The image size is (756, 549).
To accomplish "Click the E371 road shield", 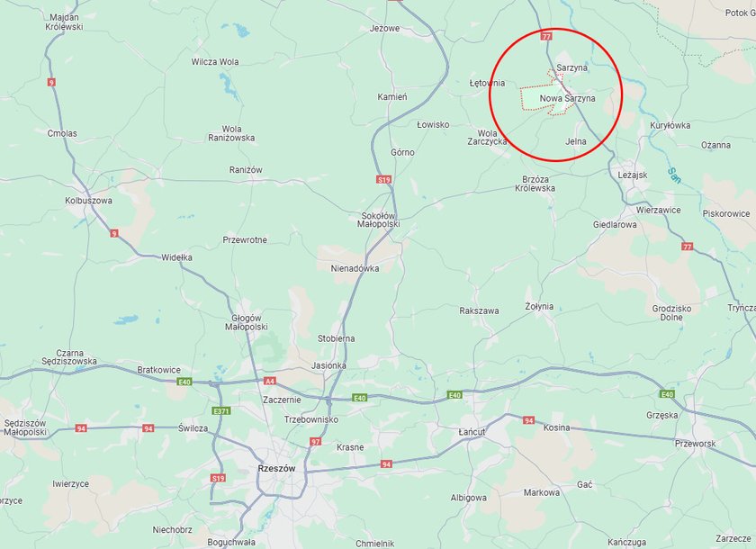I will coord(221,411).
